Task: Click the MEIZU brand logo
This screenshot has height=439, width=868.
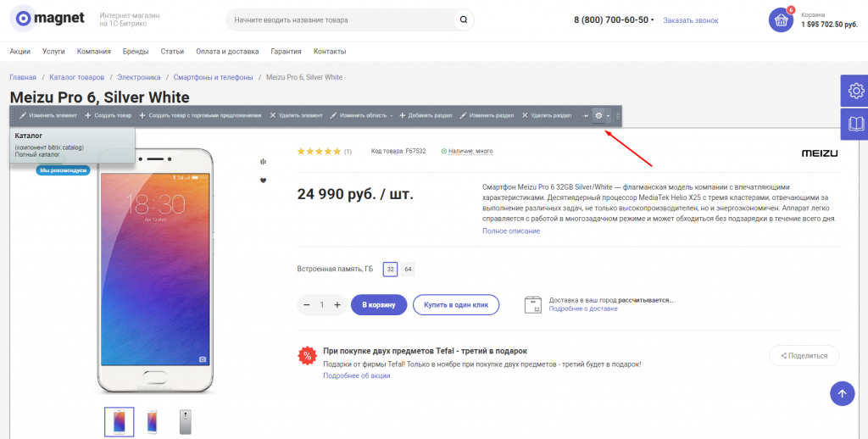Action: 820,153
